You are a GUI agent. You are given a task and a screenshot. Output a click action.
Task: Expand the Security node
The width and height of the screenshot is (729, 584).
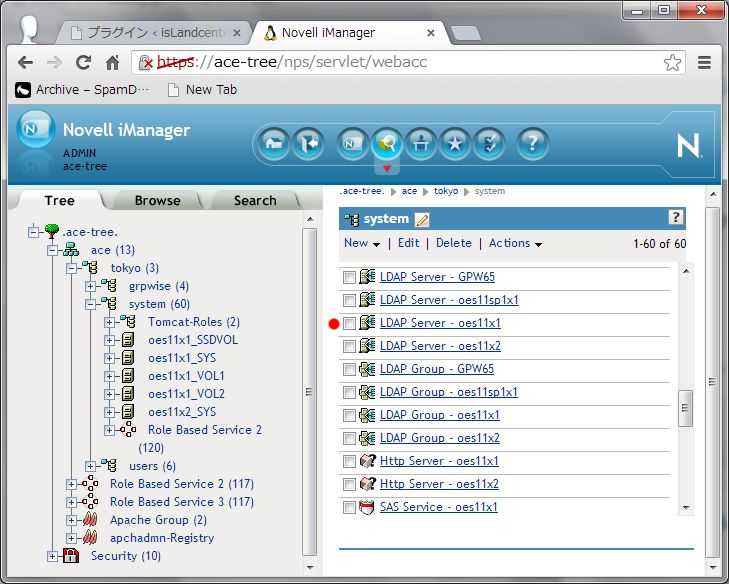pos(52,556)
